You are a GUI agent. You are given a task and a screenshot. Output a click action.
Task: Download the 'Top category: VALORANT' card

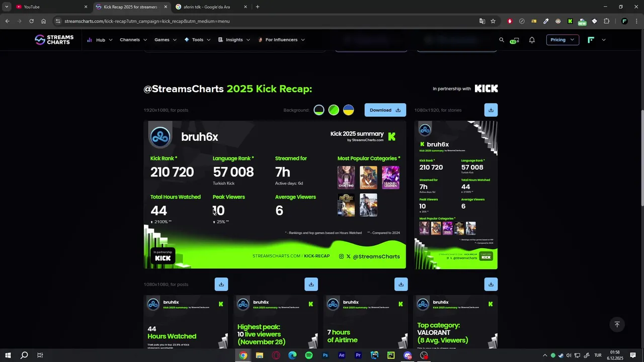[491, 285]
